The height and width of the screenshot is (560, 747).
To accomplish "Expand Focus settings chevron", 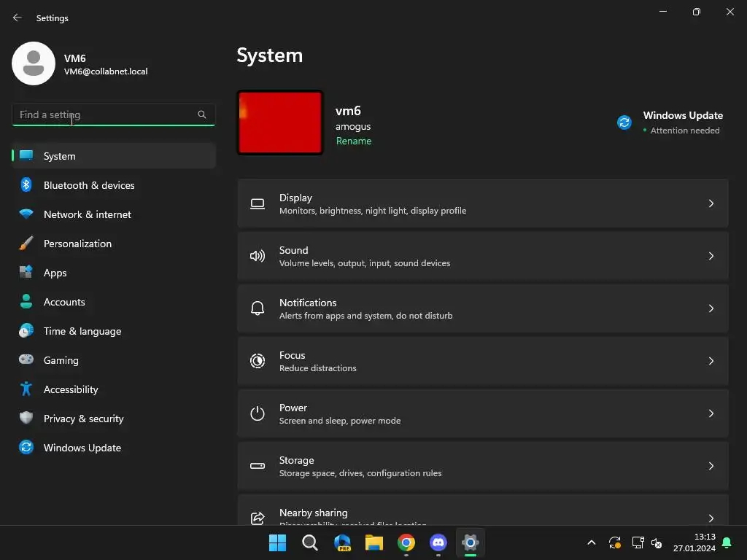I will [711, 360].
